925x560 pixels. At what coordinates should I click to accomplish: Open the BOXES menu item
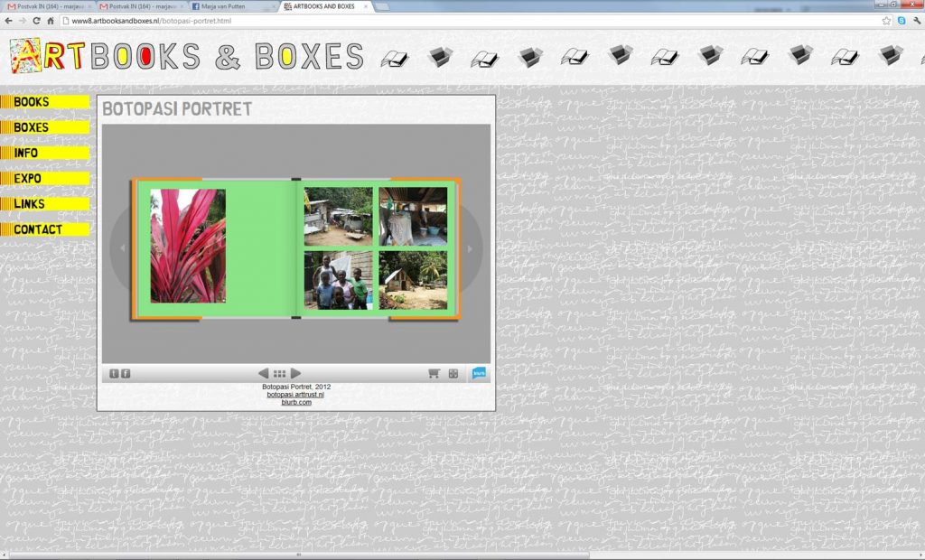pyautogui.click(x=45, y=127)
